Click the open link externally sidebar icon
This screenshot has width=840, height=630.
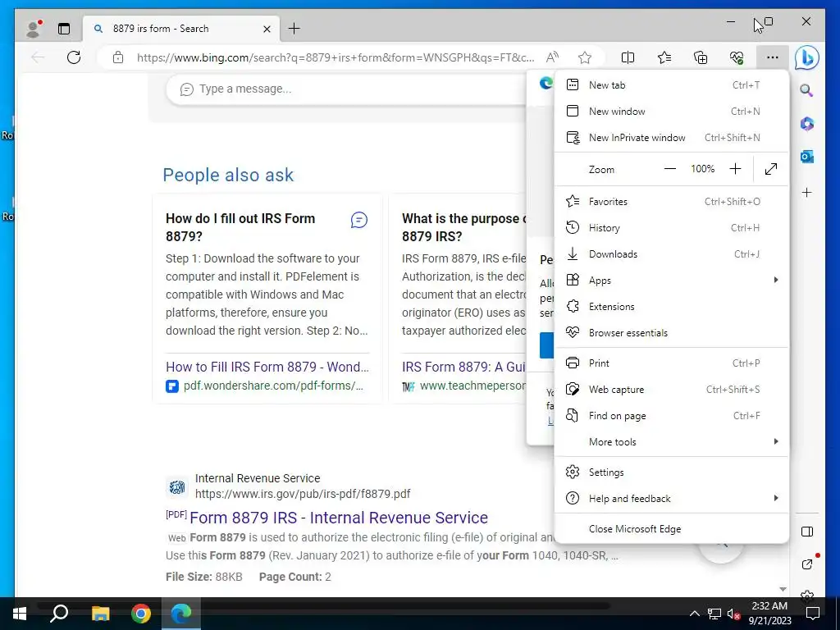point(807,564)
